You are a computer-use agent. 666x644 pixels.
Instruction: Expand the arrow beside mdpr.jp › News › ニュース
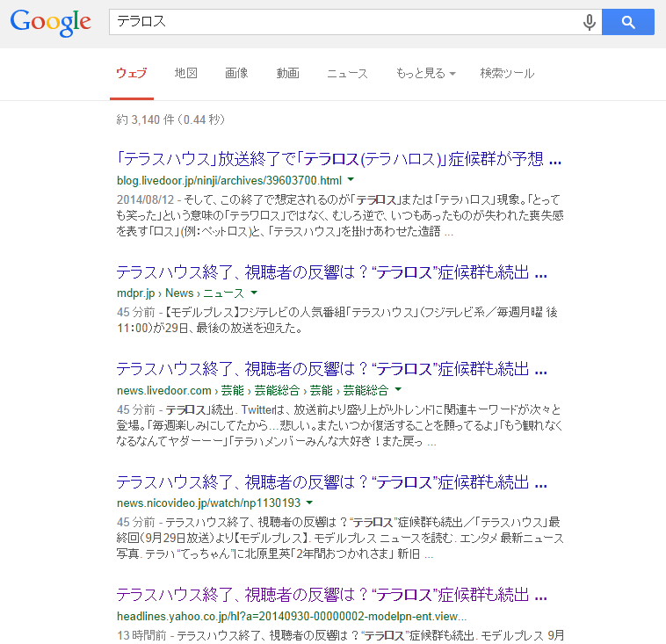tap(254, 293)
